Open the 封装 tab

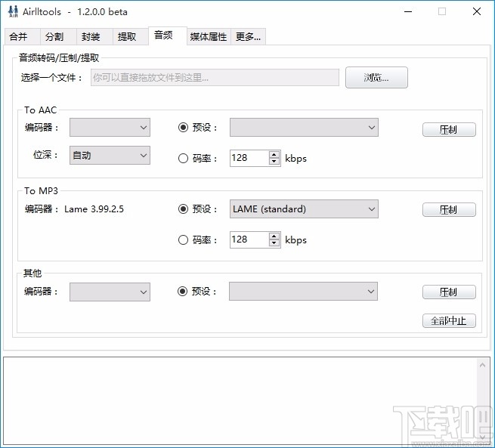(x=94, y=36)
